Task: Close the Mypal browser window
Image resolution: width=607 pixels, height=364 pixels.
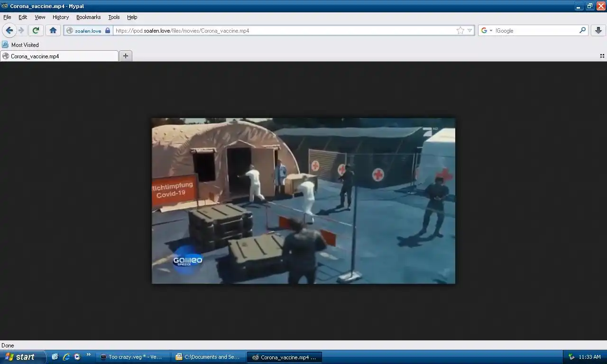Action: tap(601, 6)
